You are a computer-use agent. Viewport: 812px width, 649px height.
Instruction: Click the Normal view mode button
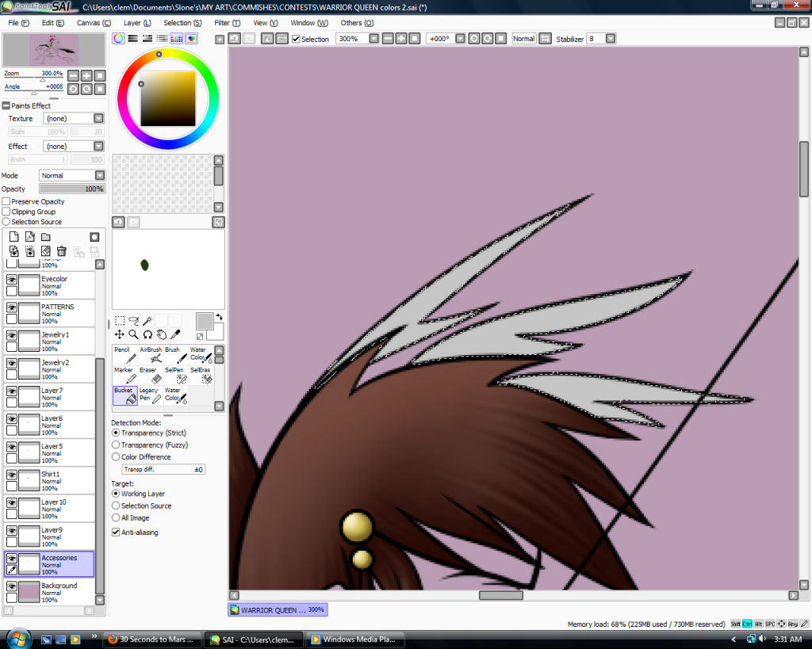(523, 39)
